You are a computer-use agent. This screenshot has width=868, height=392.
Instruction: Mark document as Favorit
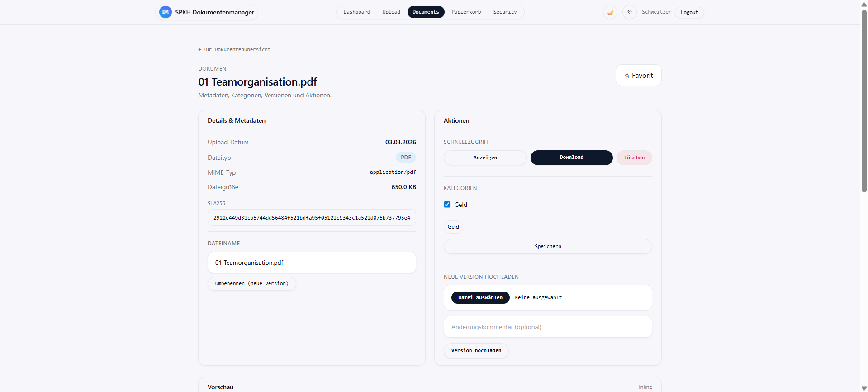pos(638,76)
